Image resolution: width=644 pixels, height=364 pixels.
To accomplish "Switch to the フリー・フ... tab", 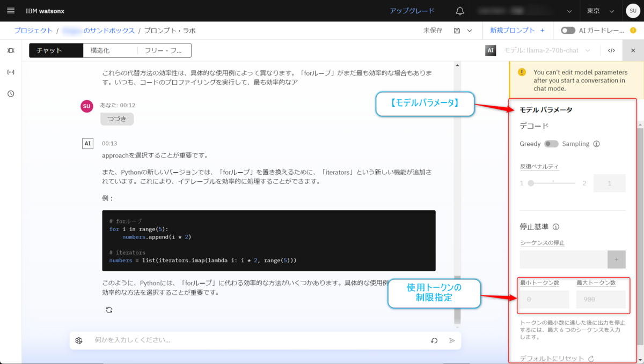I will click(x=164, y=50).
